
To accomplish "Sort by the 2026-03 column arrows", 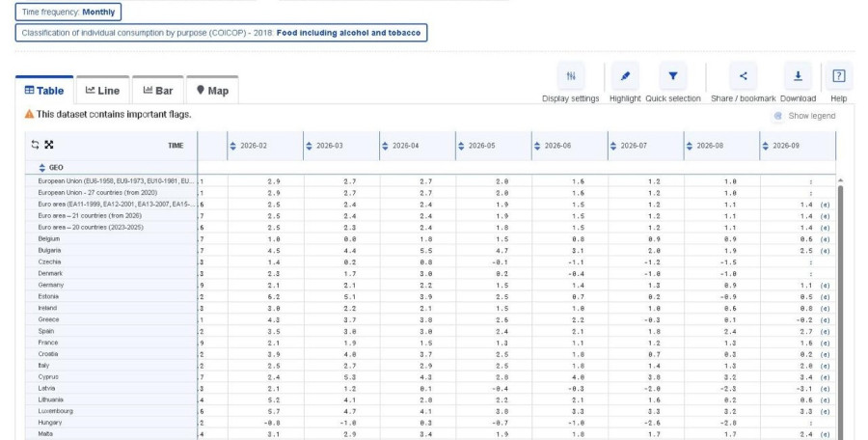I will tap(309, 146).
